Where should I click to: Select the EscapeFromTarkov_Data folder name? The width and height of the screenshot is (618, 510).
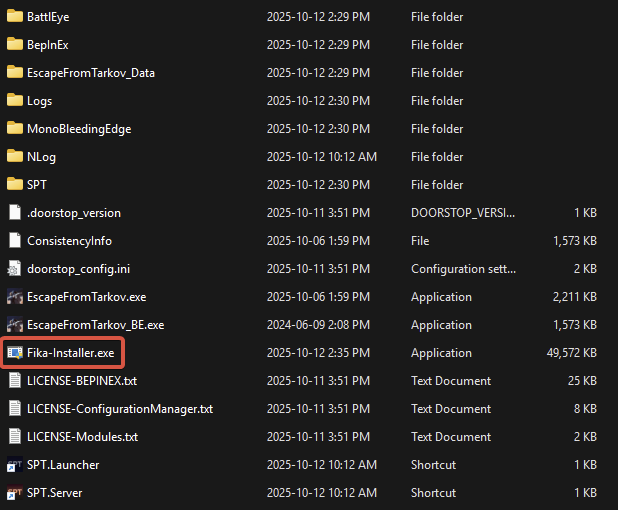pos(91,73)
